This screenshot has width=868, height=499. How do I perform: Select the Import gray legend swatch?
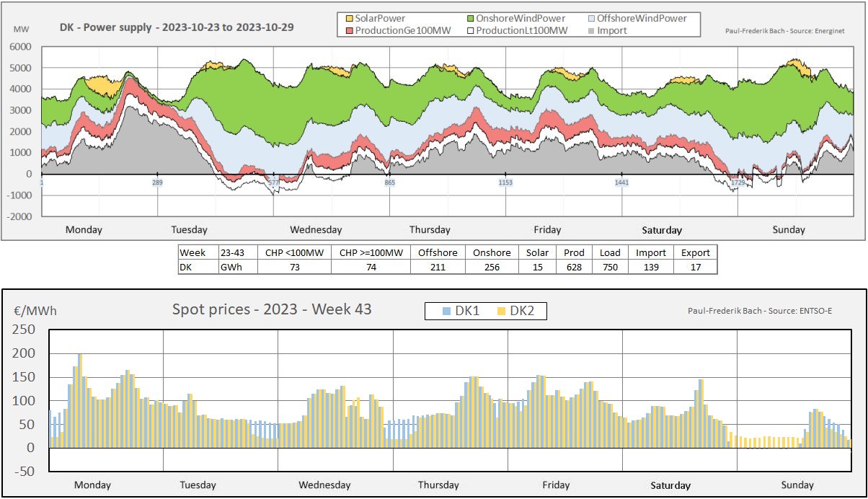[592, 30]
